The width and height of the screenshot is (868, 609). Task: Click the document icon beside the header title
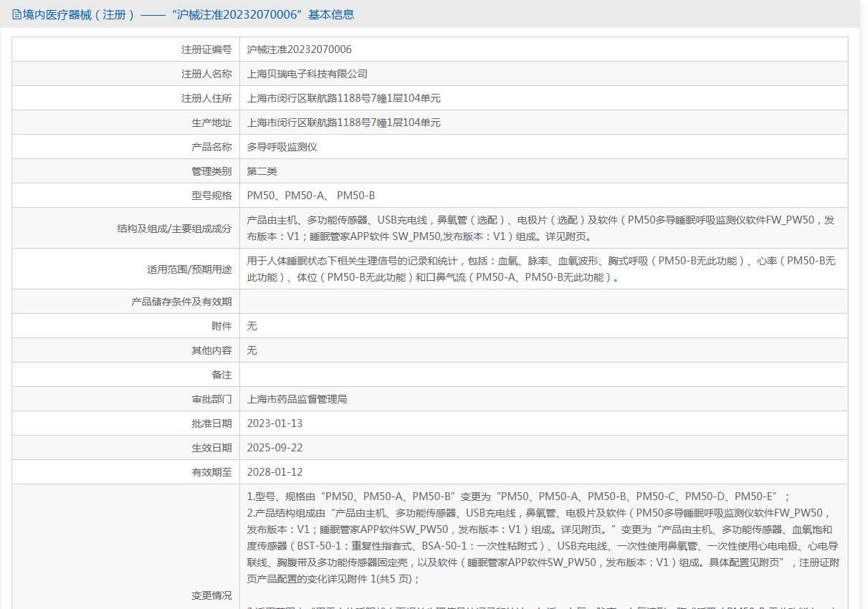16,14
